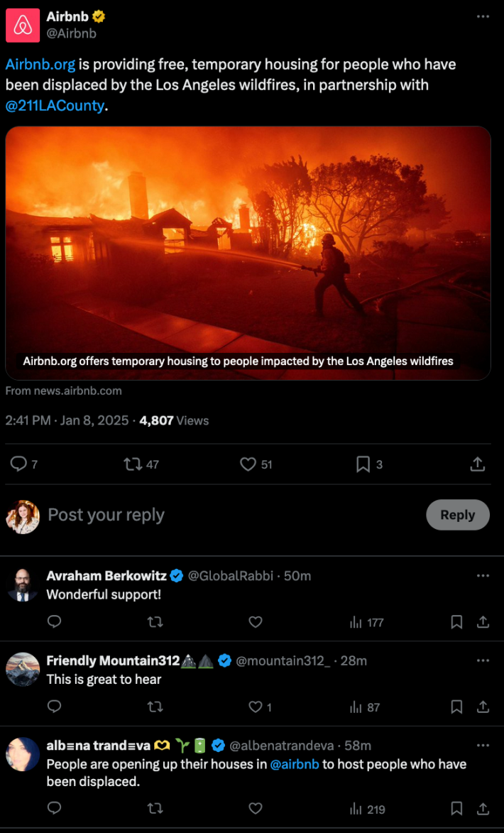
Task: Open more options on Friendly Mountain312's reply
Action: point(483,660)
